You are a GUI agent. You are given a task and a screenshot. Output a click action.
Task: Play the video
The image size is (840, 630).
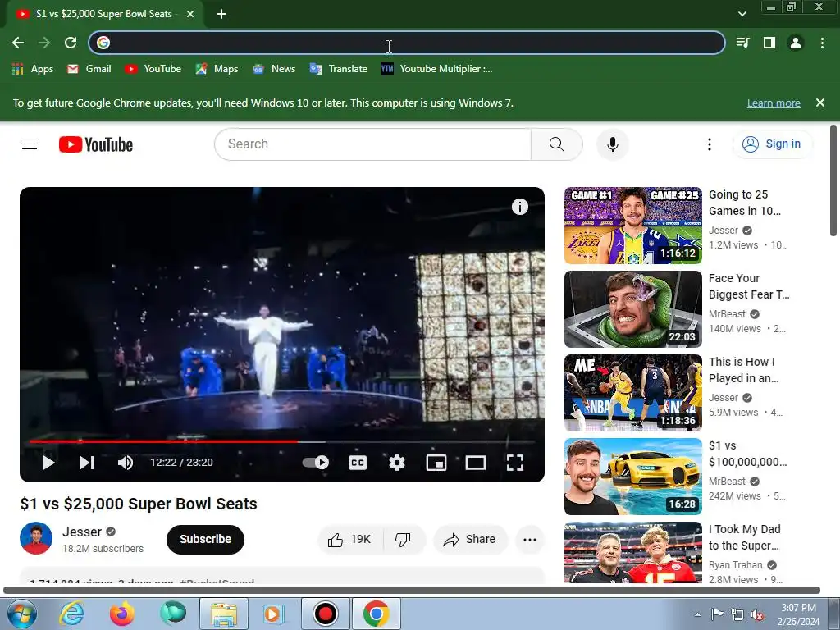click(48, 463)
